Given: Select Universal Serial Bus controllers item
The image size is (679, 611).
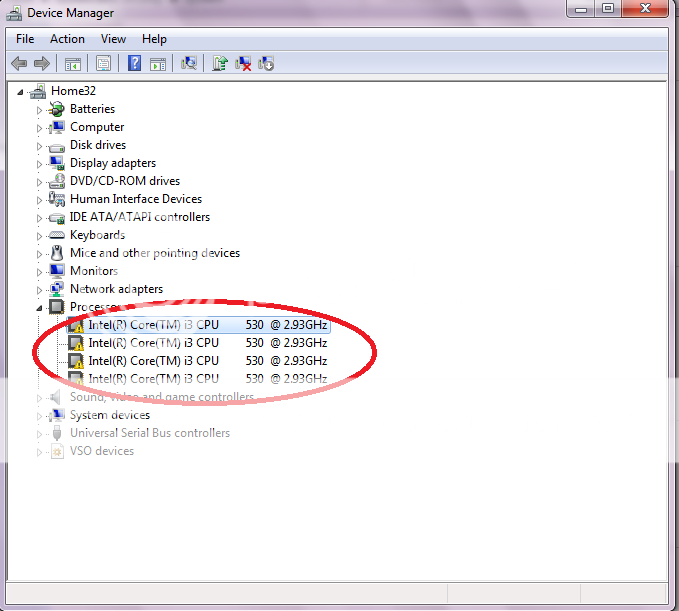Looking at the screenshot, I should [x=149, y=433].
